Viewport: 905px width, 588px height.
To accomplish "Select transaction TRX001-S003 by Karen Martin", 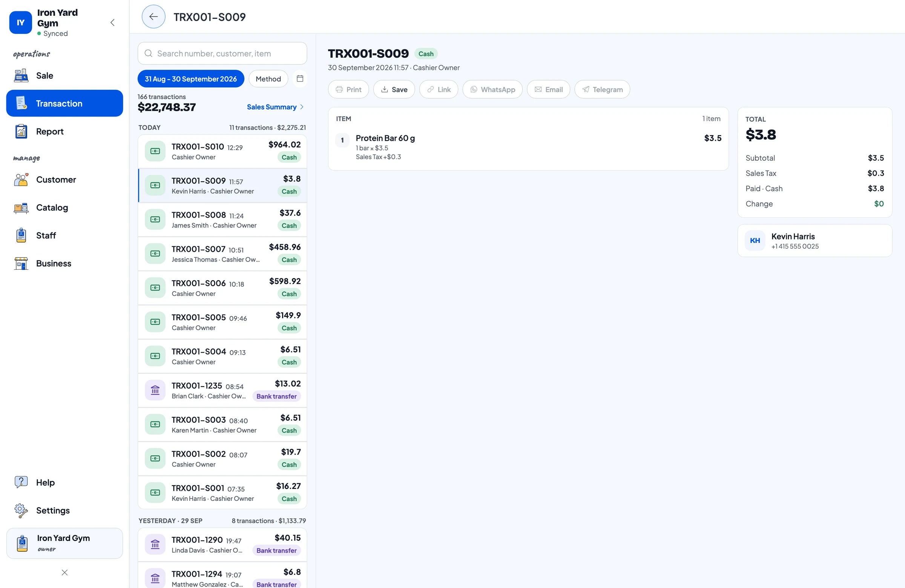I will [222, 424].
